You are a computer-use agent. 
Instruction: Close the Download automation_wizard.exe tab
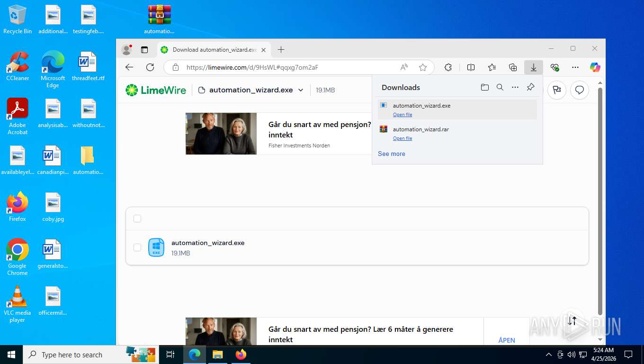264,50
